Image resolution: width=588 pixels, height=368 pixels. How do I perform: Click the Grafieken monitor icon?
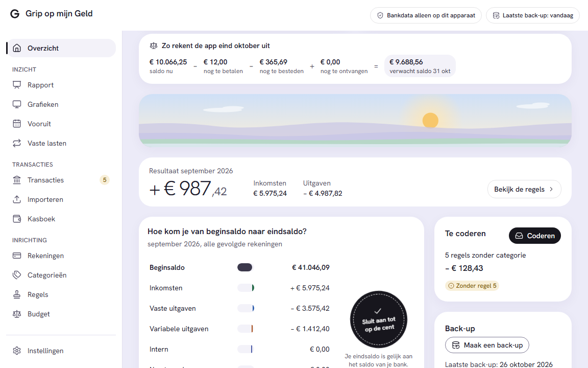tap(17, 104)
